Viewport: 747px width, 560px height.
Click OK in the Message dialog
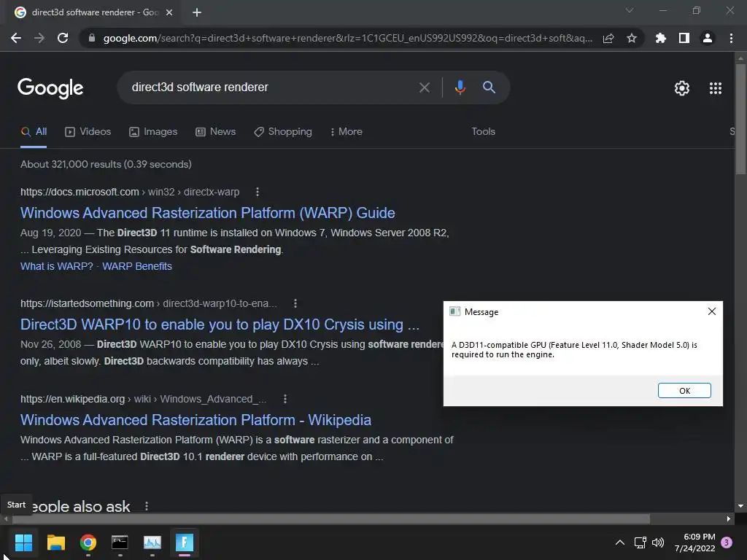(x=684, y=391)
